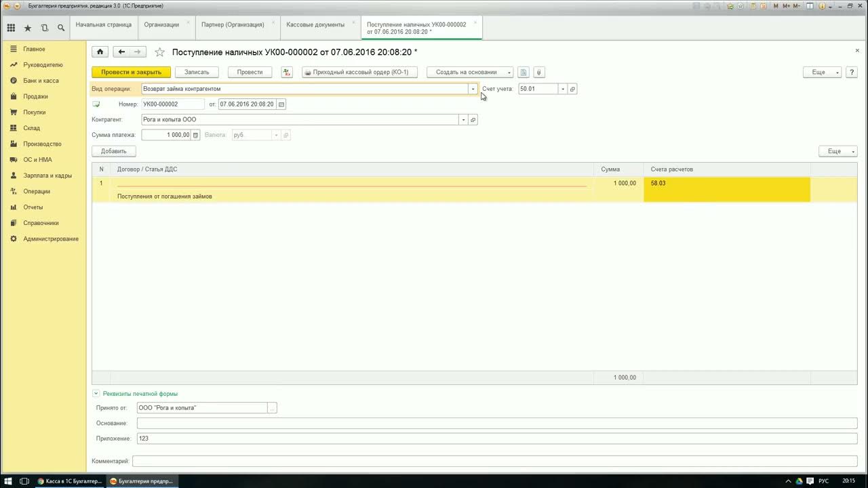Open the ОС и НМА section

[37, 160]
